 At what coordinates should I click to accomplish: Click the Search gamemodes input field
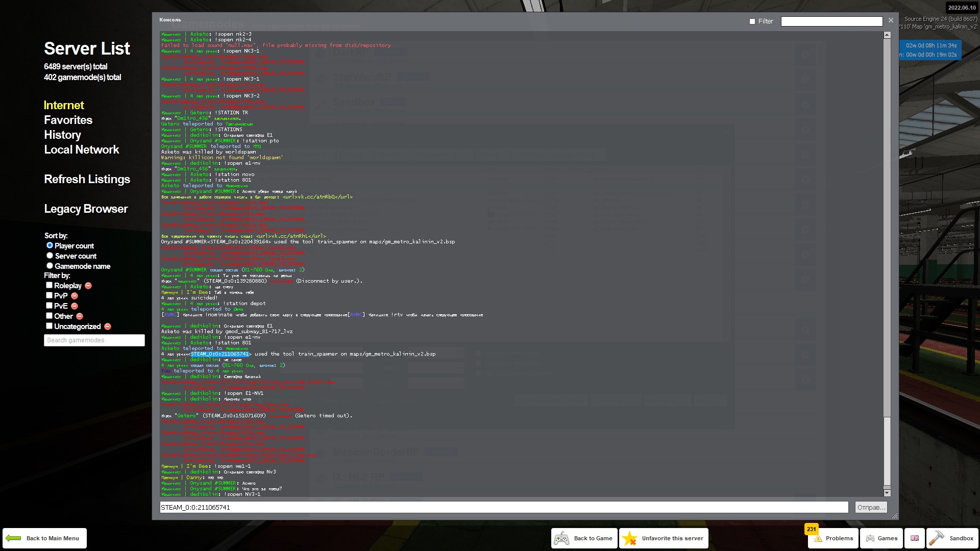pos(94,340)
